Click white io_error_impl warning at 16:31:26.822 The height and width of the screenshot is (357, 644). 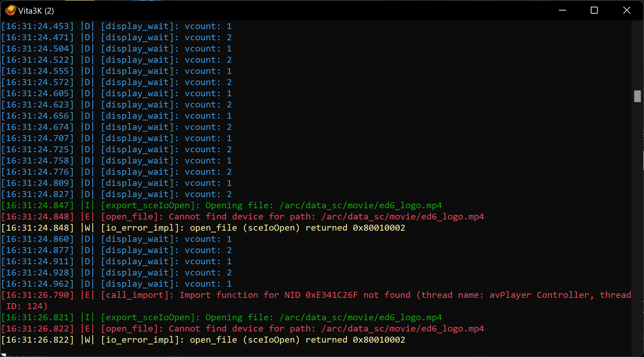coord(203,340)
